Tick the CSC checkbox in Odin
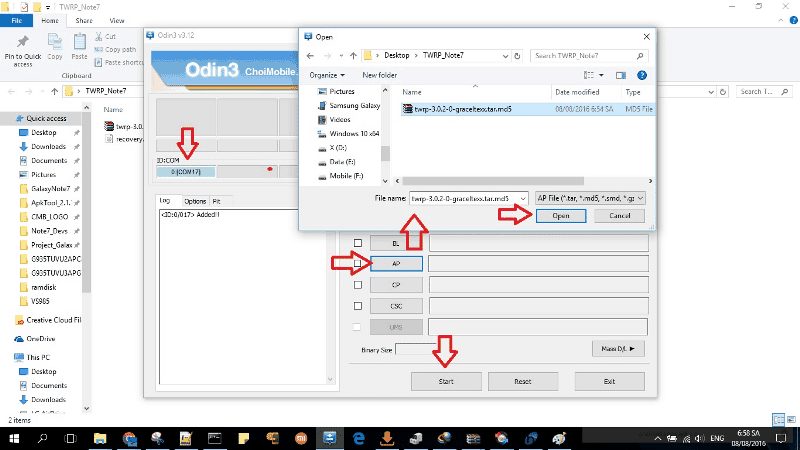This screenshot has width=800, height=450. (x=358, y=306)
